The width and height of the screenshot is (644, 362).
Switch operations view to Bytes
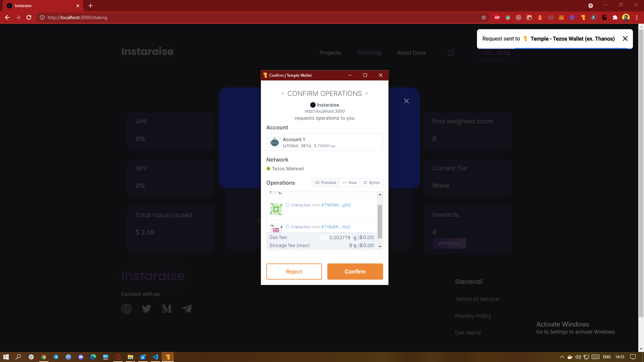tap(372, 183)
